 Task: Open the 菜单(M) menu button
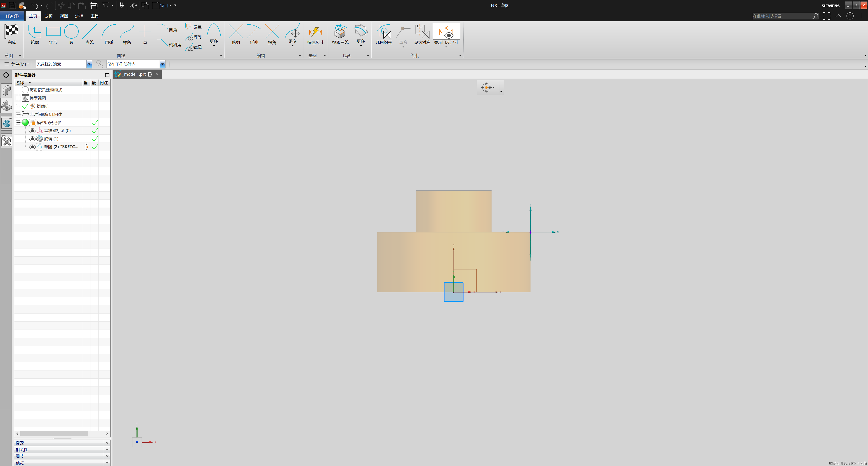coord(17,64)
